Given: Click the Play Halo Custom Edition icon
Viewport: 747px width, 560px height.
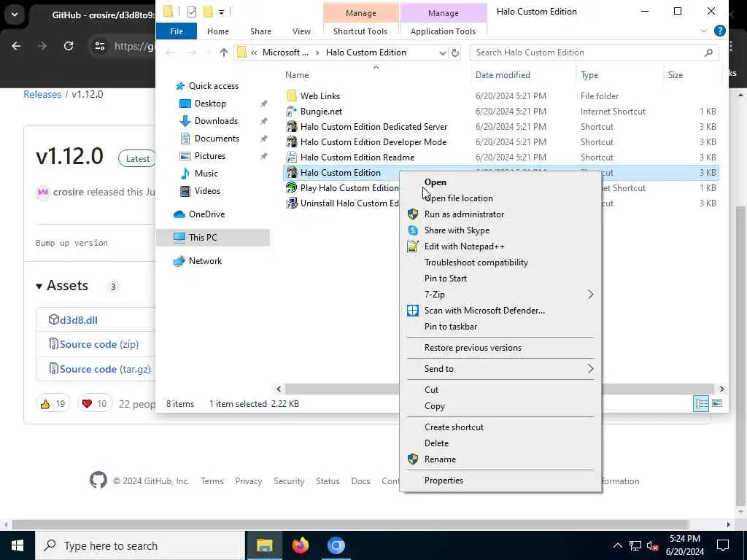Looking at the screenshot, I should tap(292, 187).
